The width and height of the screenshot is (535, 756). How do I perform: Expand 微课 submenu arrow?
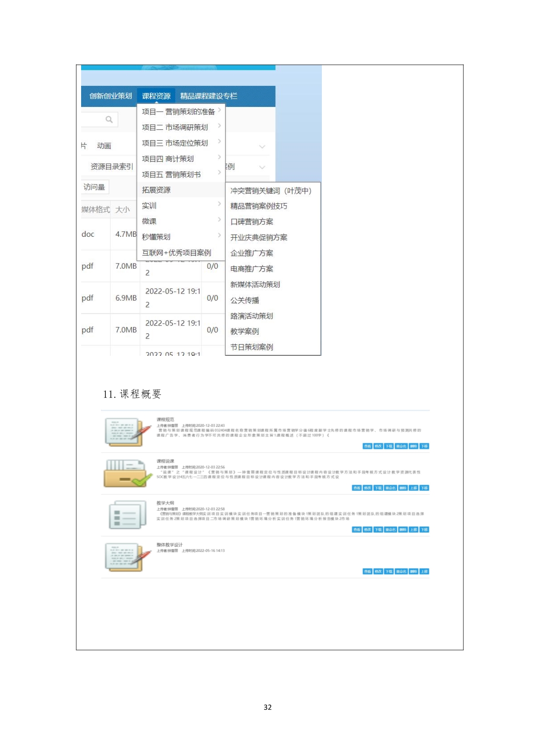220,220
